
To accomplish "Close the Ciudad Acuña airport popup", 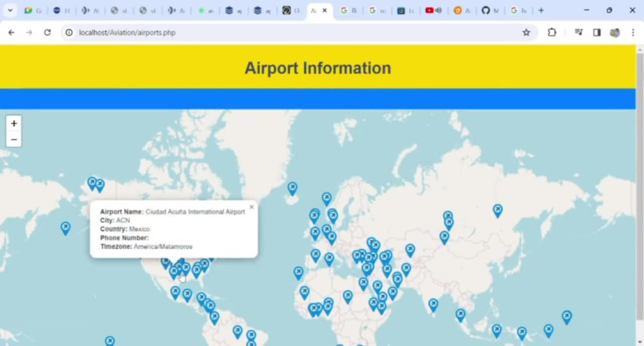I will point(251,207).
